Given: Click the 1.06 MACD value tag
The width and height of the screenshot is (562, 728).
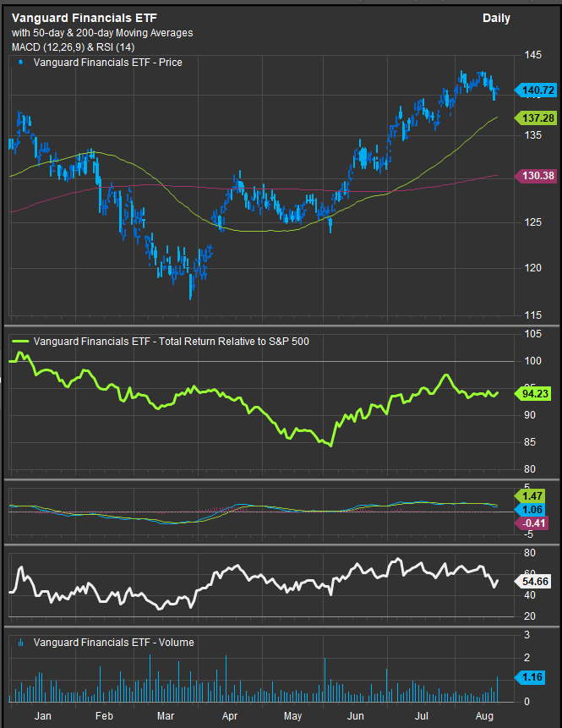Looking at the screenshot, I should coord(530,510).
